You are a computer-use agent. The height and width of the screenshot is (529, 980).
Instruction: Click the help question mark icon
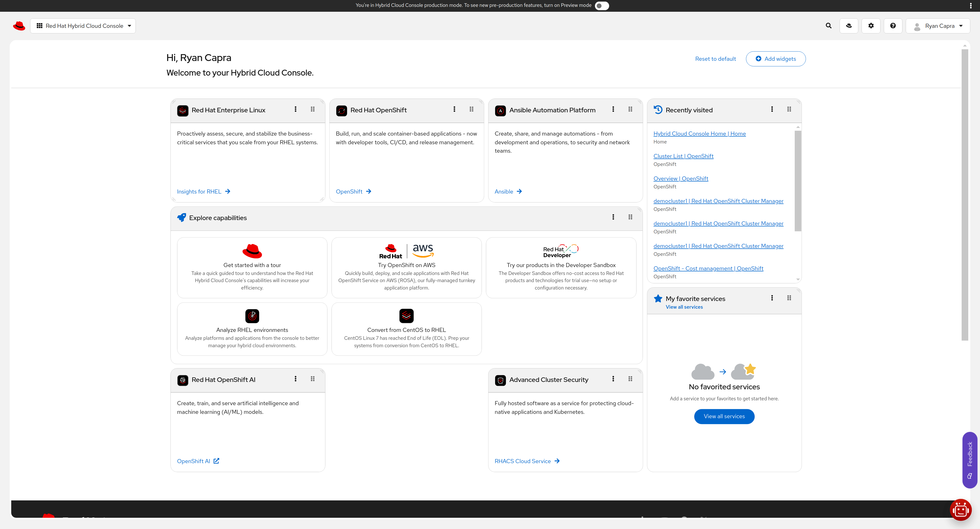[893, 26]
